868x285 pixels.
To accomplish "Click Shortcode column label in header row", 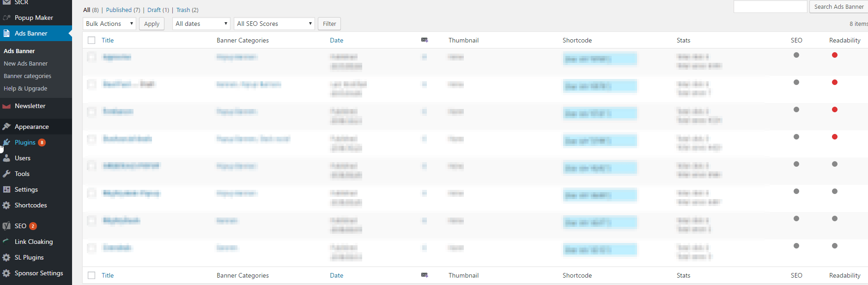I will [x=577, y=40].
